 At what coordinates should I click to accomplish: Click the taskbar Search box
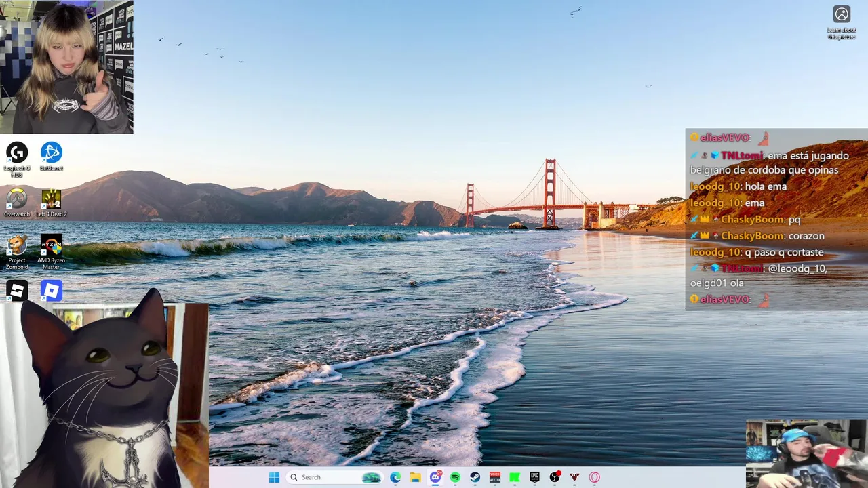[x=335, y=477]
